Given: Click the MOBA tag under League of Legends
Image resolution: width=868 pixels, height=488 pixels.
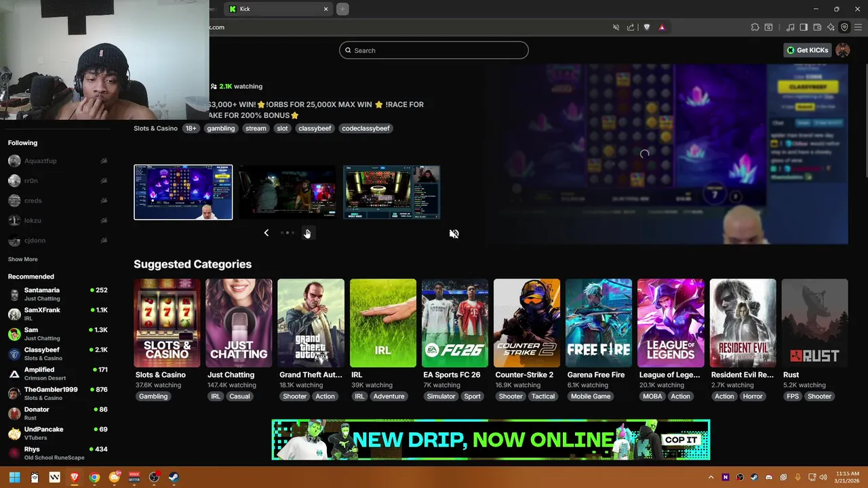Looking at the screenshot, I should pos(652,396).
